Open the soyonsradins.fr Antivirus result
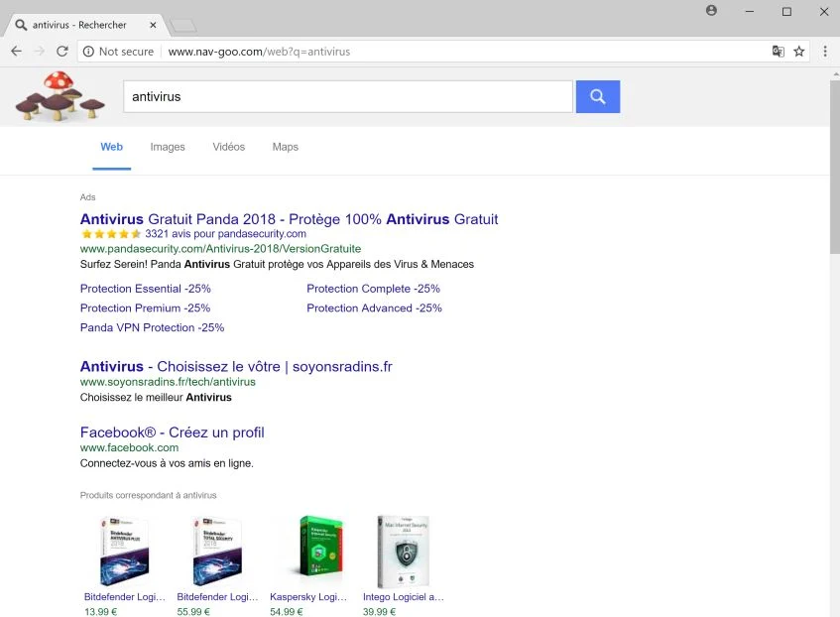The image size is (840, 617). point(236,367)
